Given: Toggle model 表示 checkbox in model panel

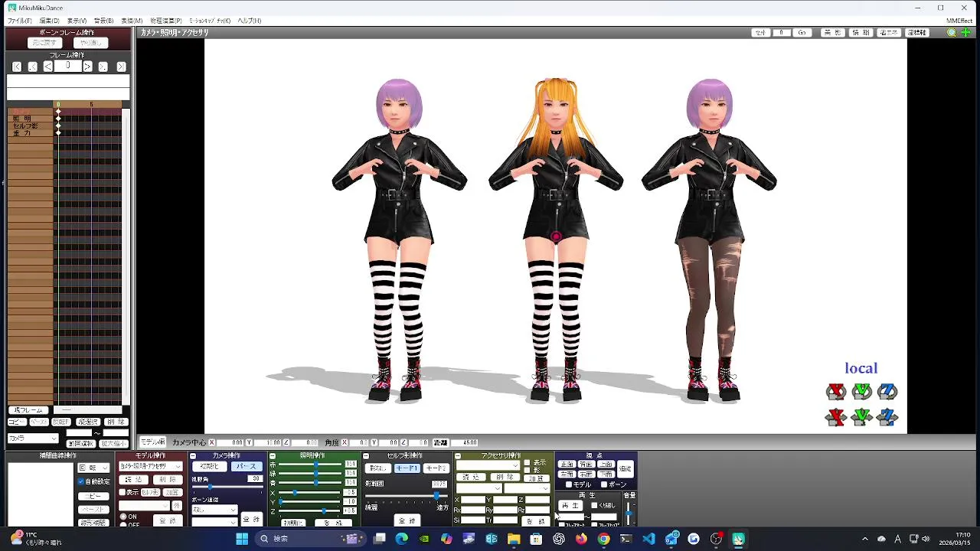Looking at the screenshot, I should tap(122, 492).
